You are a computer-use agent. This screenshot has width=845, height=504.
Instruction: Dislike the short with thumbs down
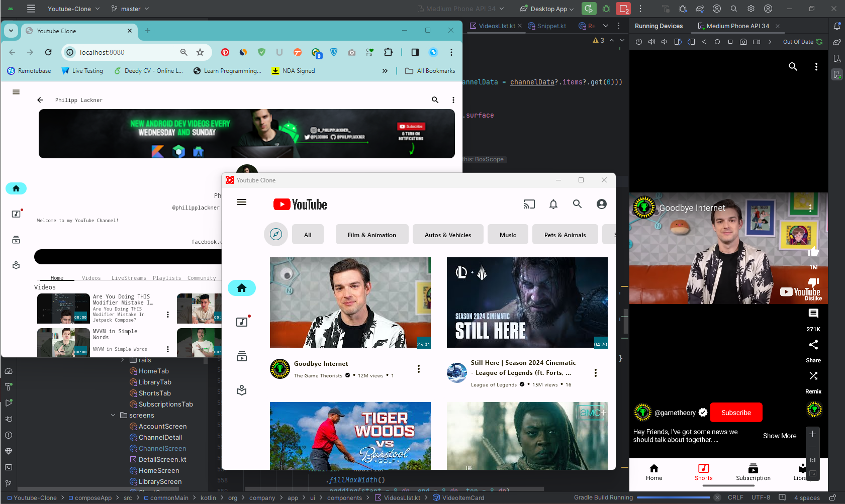[x=813, y=282]
